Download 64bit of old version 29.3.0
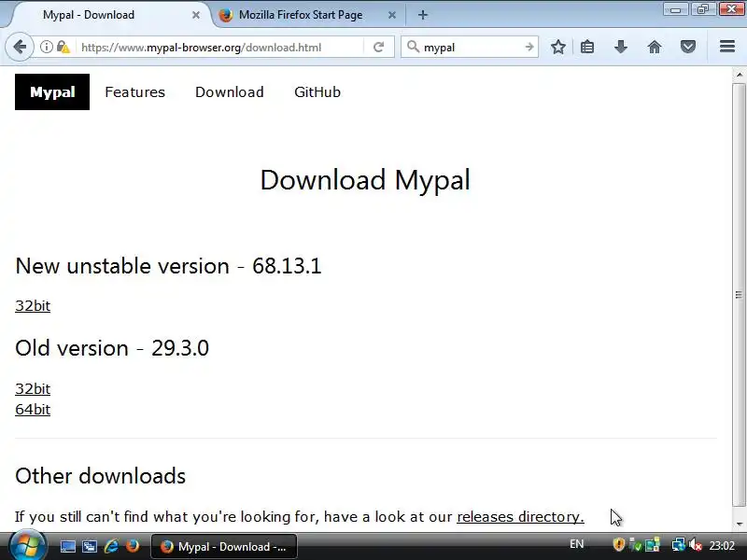Image resolution: width=747 pixels, height=560 pixels. point(33,410)
